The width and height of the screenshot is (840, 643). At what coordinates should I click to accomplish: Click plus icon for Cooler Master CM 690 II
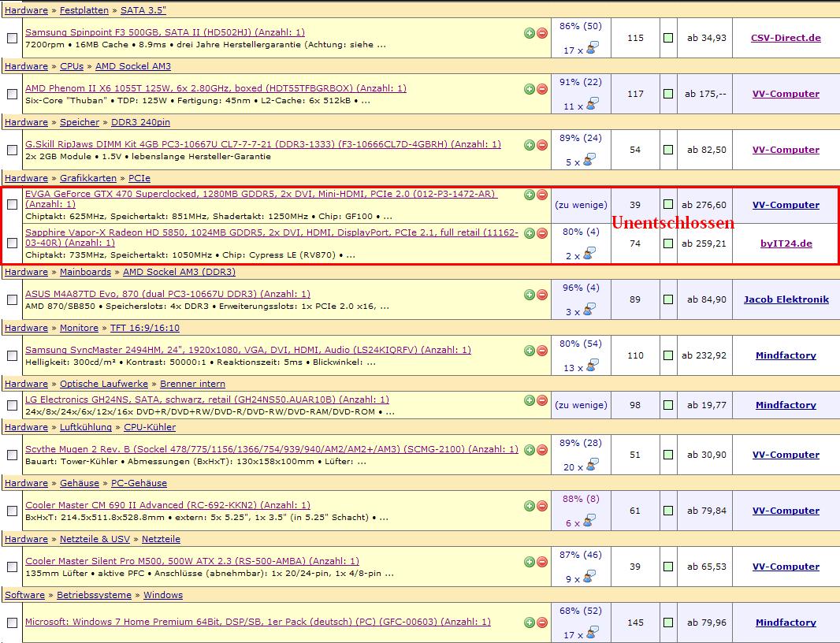click(530, 506)
